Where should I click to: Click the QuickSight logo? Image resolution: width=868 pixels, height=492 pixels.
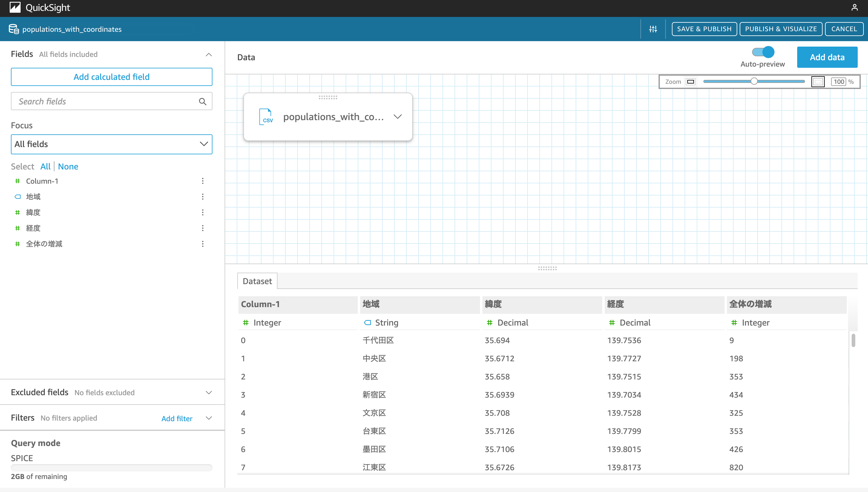pos(15,8)
